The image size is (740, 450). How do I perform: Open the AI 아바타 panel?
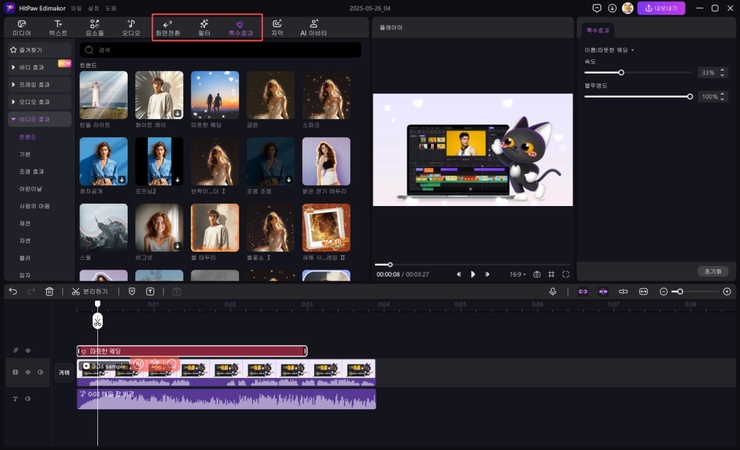[x=314, y=27]
